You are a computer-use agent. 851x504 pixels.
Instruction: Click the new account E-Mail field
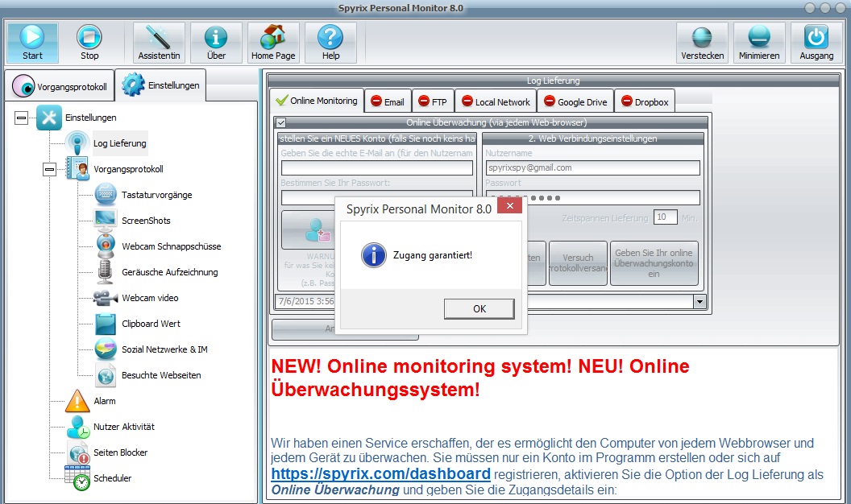click(376, 168)
